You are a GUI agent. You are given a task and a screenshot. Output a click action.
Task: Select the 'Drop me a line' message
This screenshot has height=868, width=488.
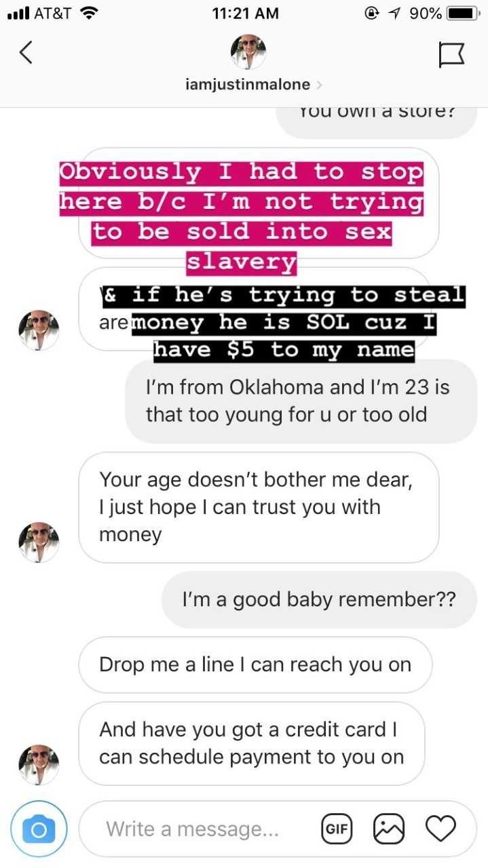click(x=255, y=665)
